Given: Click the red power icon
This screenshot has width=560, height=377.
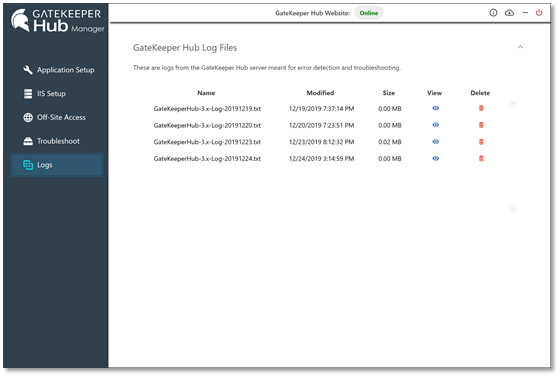Looking at the screenshot, I should point(539,13).
